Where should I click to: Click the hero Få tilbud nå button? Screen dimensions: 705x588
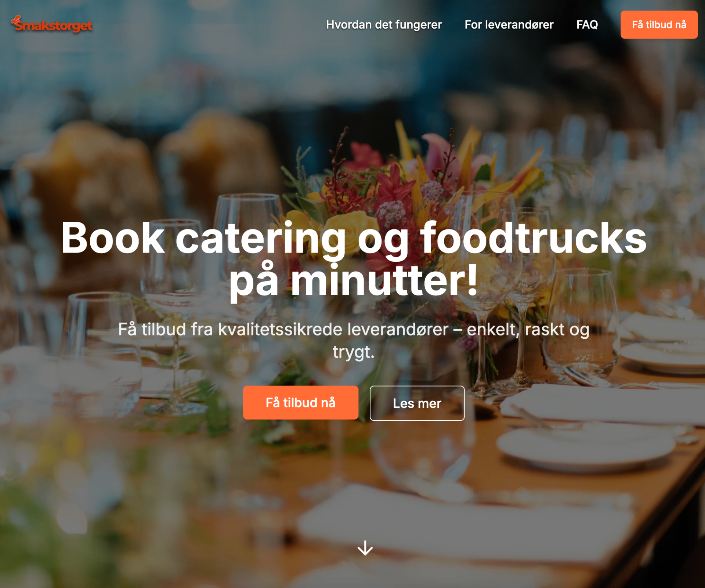pos(301,403)
